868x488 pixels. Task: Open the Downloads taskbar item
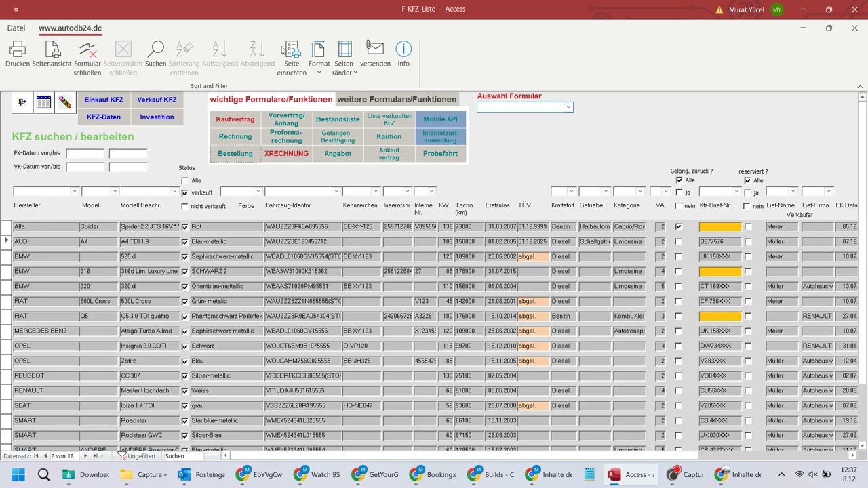coord(87,474)
